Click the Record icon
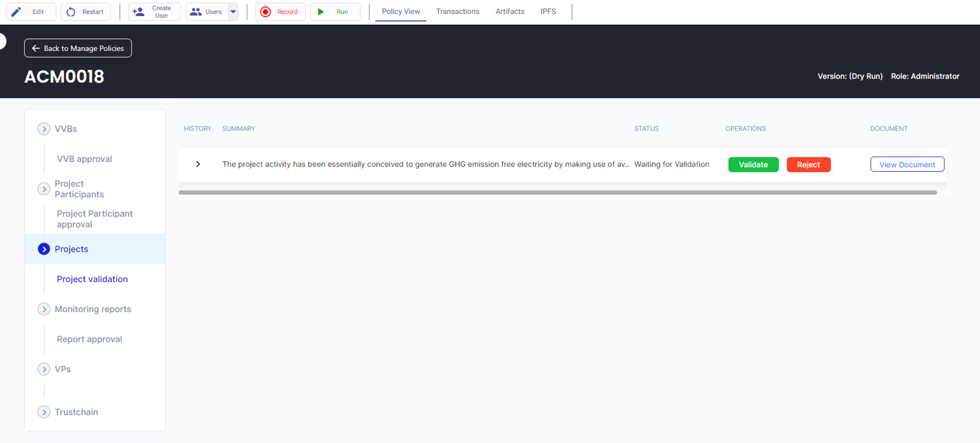This screenshot has height=443, width=980. (265, 11)
